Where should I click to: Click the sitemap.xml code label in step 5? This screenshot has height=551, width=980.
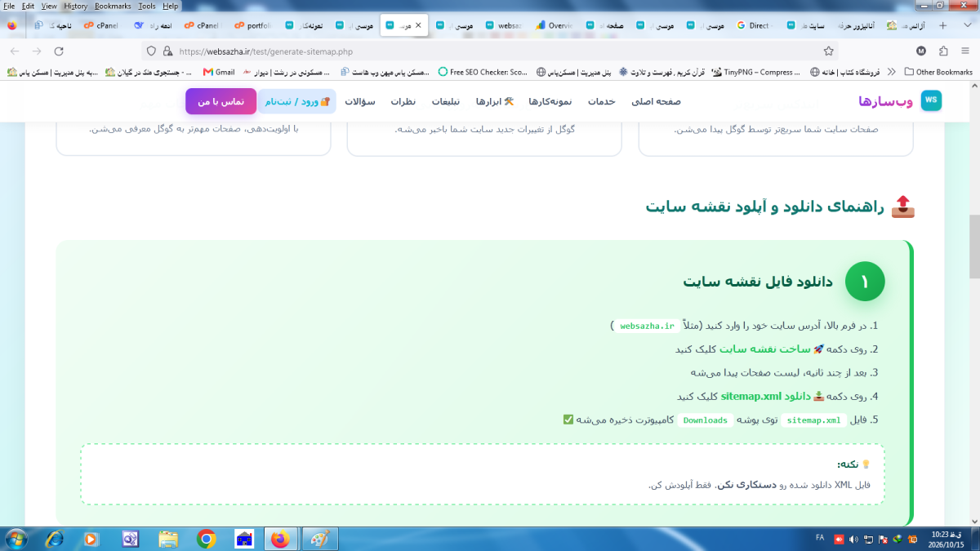coord(813,420)
